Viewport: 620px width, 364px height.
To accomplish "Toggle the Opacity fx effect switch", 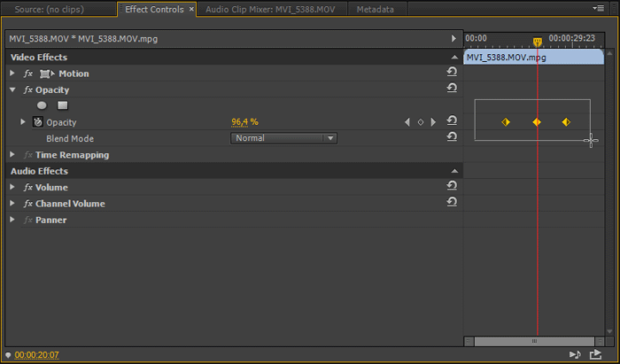I will pos(28,89).
